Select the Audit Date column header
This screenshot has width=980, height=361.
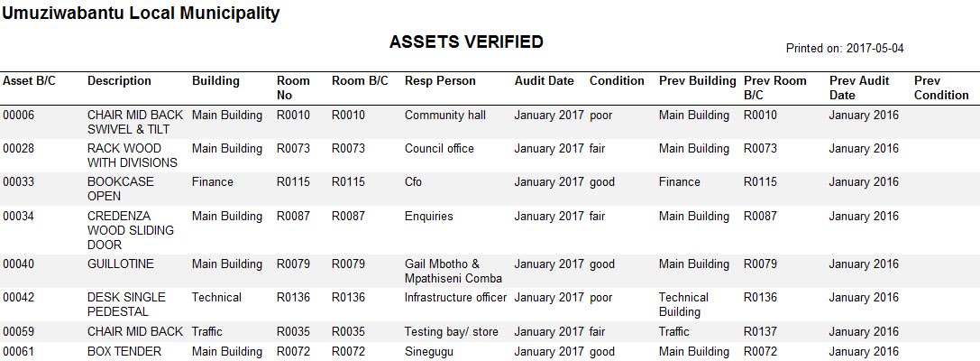pos(545,80)
